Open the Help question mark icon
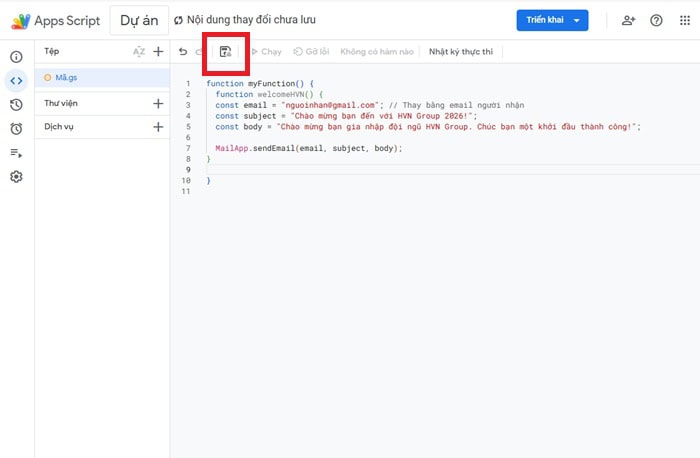700x458 pixels. [656, 20]
